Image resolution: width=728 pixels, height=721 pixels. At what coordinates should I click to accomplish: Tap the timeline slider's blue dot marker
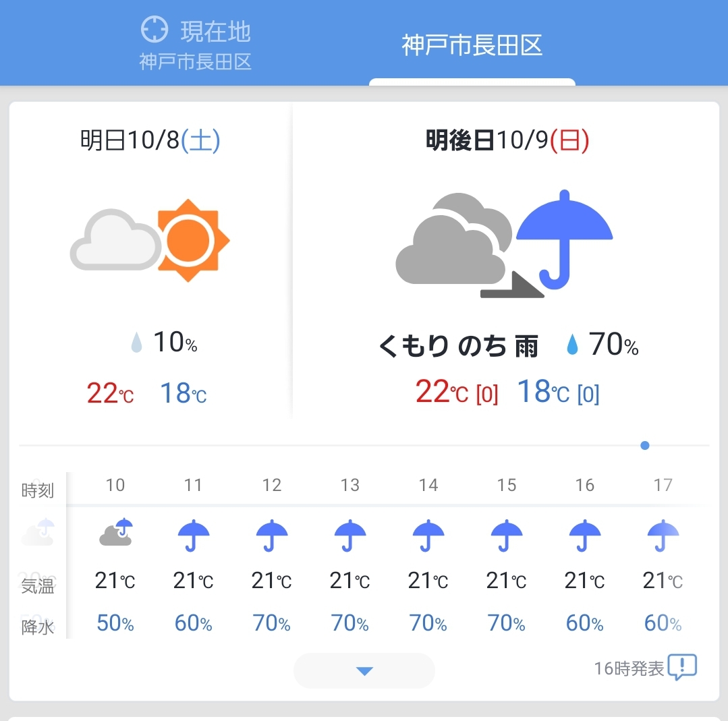pyautogui.click(x=644, y=446)
